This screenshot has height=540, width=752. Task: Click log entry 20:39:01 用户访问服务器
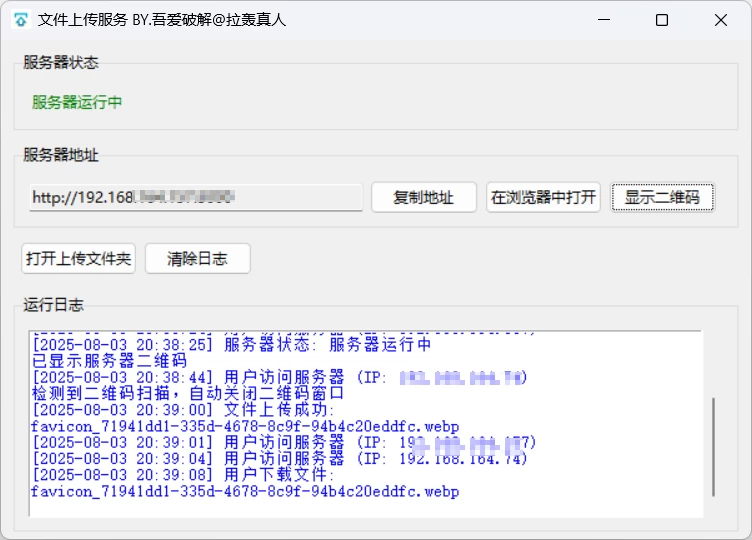284,442
